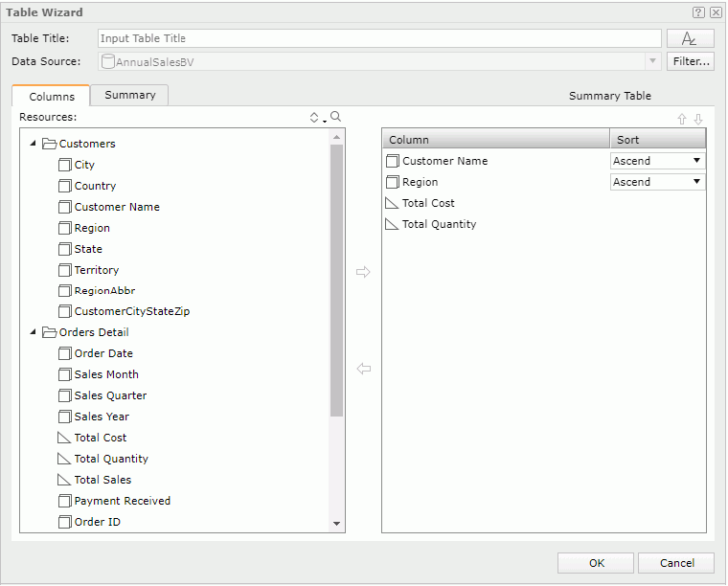Click the sort resources up-down arrows icon
Image resolution: width=728 pixels, height=586 pixels.
(x=314, y=118)
